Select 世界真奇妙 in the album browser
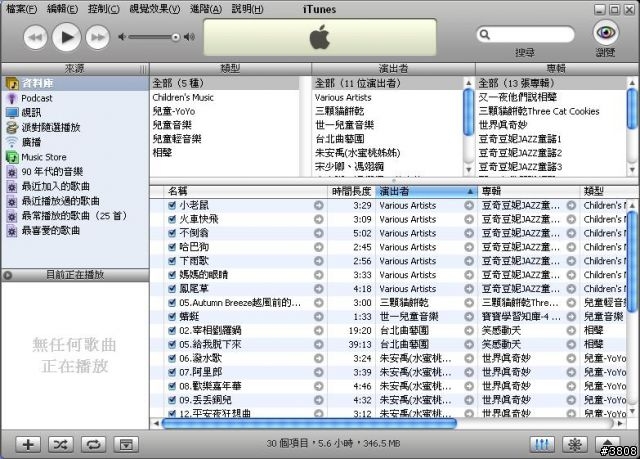This screenshot has height=459, width=640. [551, 125]
